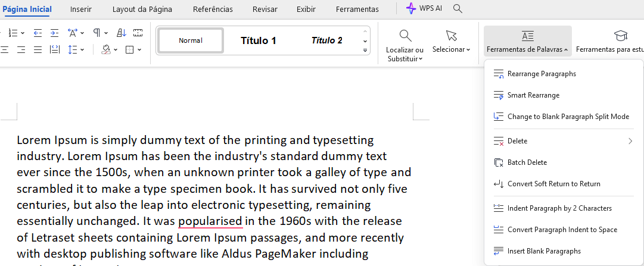Click the shading fill bucket icon
The width and height of the screenshot is (644, 266).
[106, 49]
